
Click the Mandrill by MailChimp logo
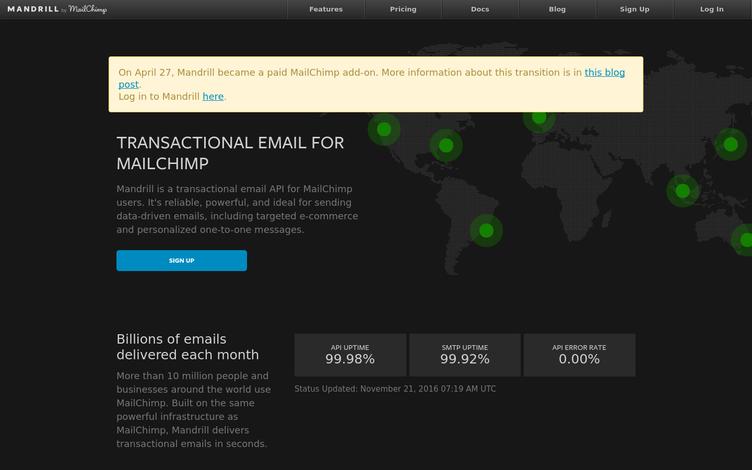tap(57, 9)
